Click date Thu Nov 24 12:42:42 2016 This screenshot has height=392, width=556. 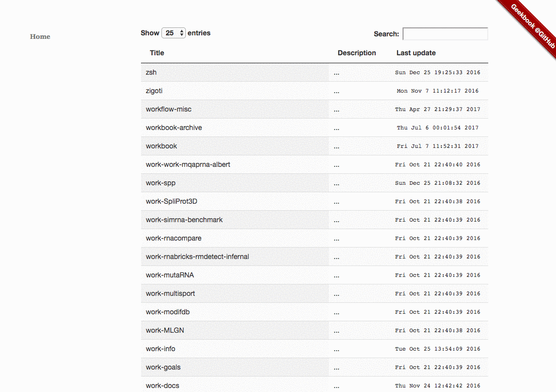(437, 386)
